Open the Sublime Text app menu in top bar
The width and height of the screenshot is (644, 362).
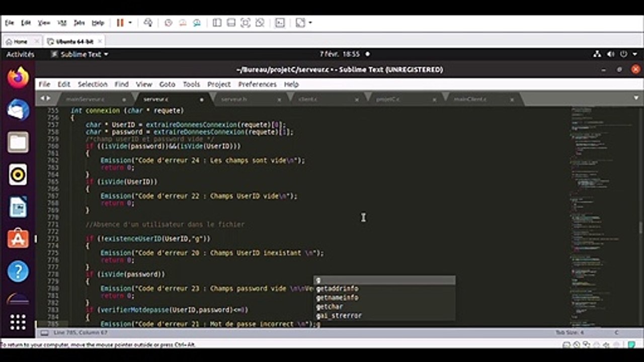pos(79,54)
